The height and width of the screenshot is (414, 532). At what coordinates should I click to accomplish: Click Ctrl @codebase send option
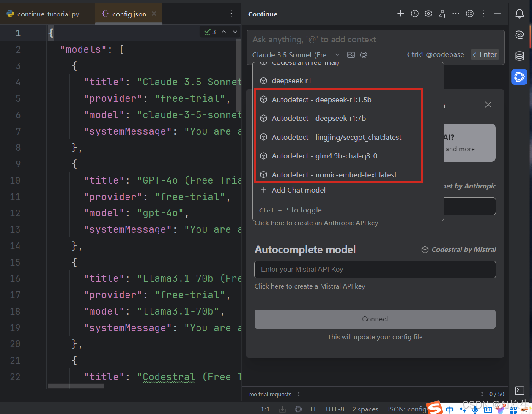(436, 54)
